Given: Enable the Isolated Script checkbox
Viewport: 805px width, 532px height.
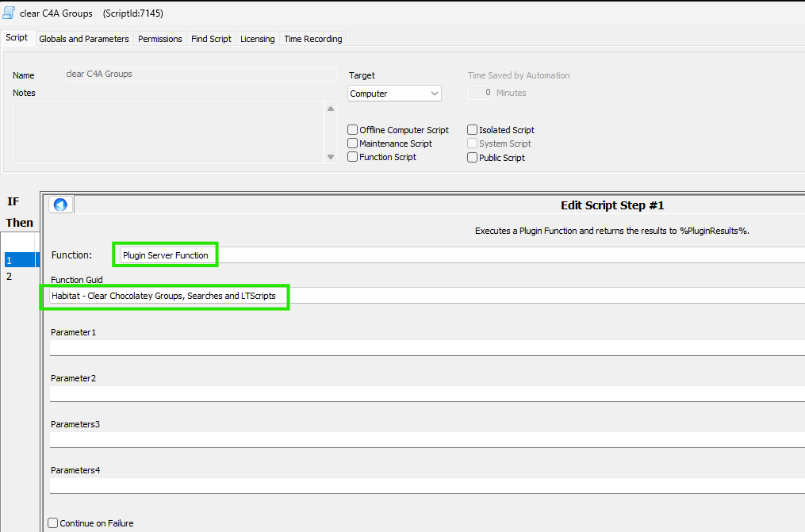Looking at the screenshot, I should click(x=473, y=130).
